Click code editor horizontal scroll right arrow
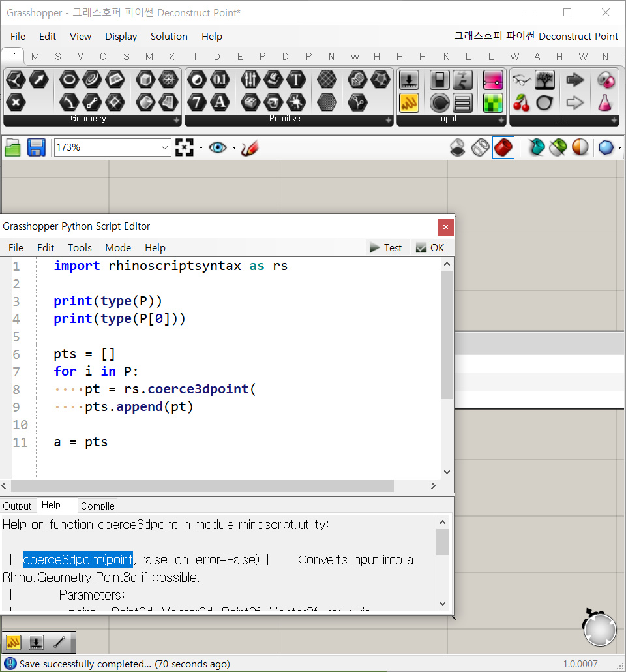626x672 pixels. tap(433, 485)
